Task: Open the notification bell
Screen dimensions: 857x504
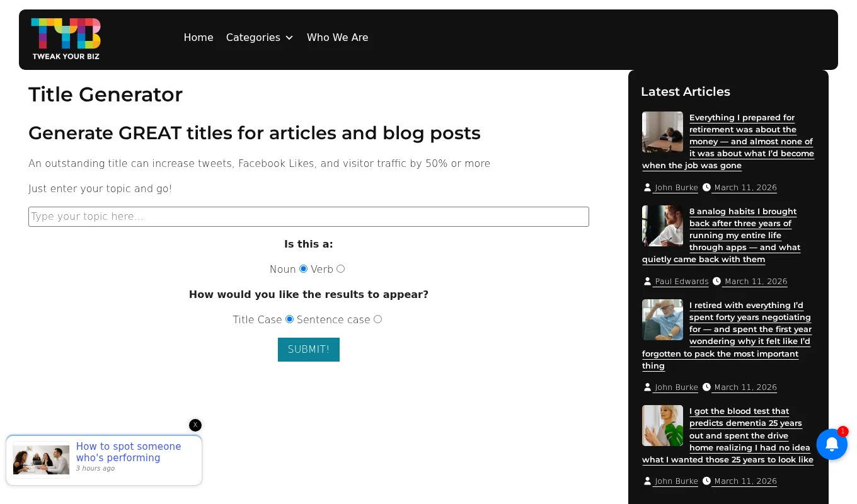Action: (831, 444)
